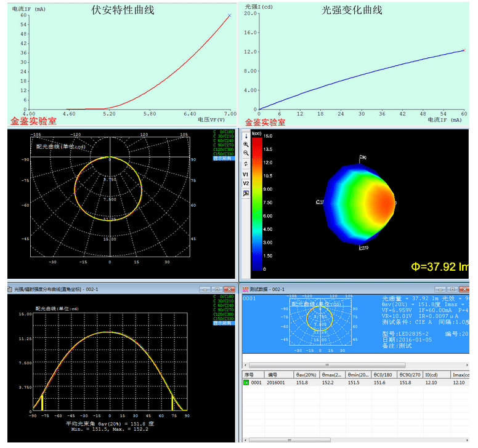This screenshot has width=478, height=448.
Task: Select C 60/C240 plane in rectangular chart legend
Action: (224, 305)
